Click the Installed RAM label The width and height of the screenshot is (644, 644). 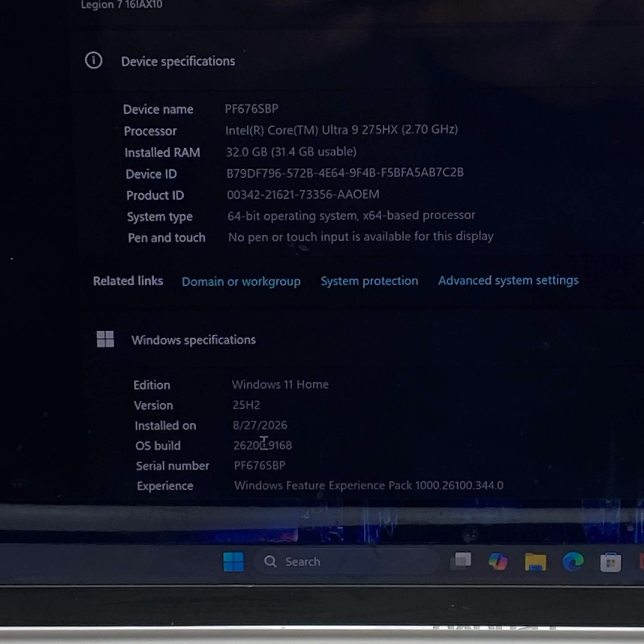pos(162,152)
